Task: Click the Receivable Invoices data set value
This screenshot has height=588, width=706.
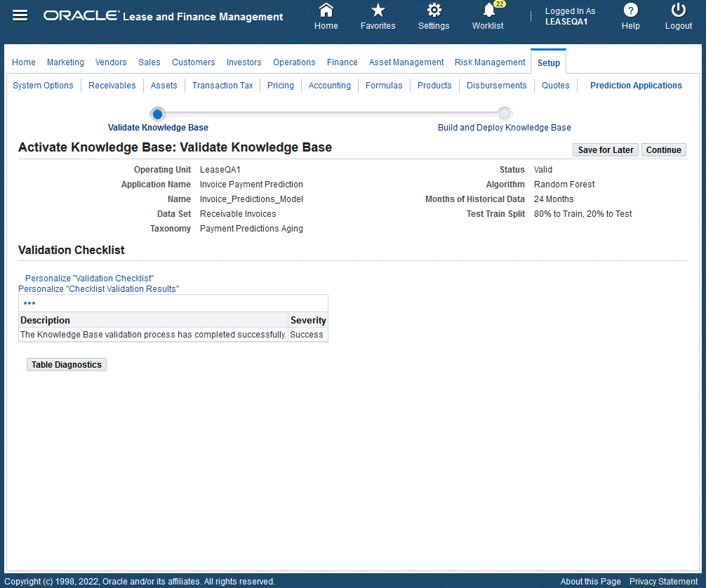Action: click(x=238, y=214)
